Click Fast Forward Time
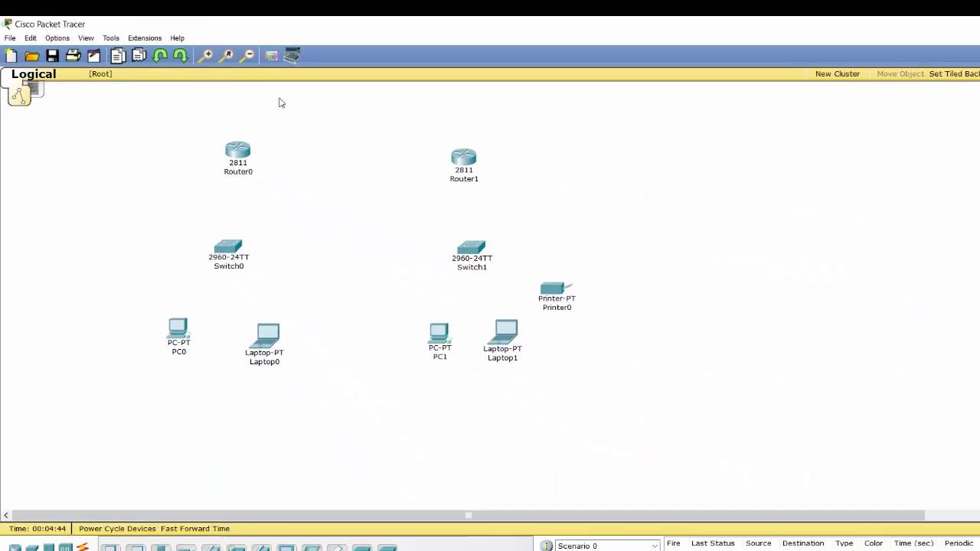Viewport: 980px width, 551px height. pyautogui.click(x=195, y=529)
